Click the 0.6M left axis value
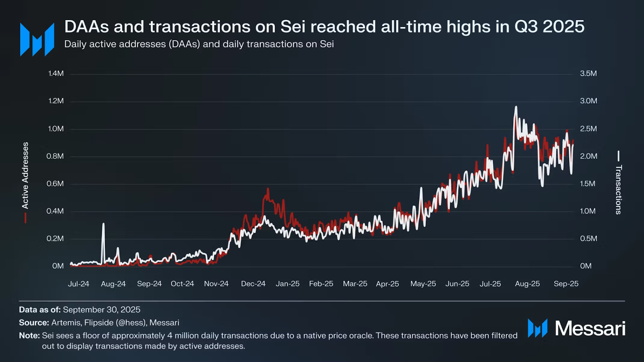This screenshot has height=362, width=644. point(55,183)
